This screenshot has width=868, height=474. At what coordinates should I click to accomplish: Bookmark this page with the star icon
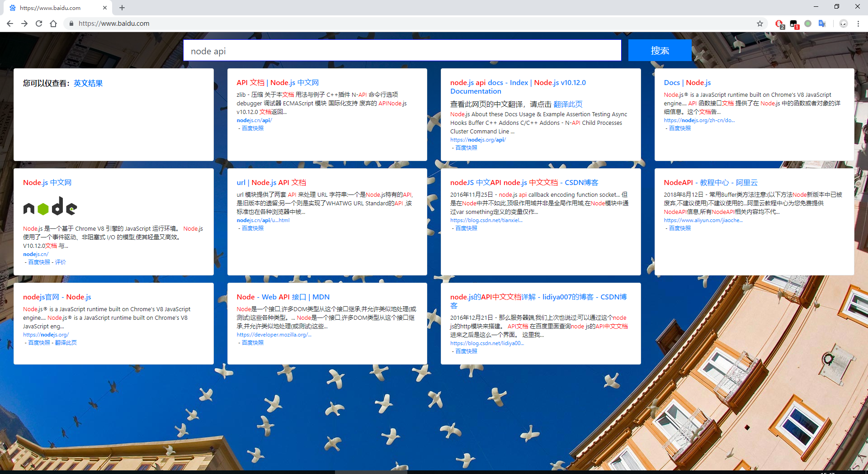(x=760, y=24)
